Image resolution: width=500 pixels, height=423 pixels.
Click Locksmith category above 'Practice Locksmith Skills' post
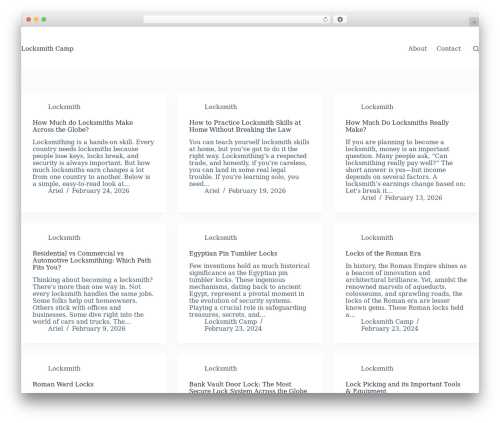point(221,107)
